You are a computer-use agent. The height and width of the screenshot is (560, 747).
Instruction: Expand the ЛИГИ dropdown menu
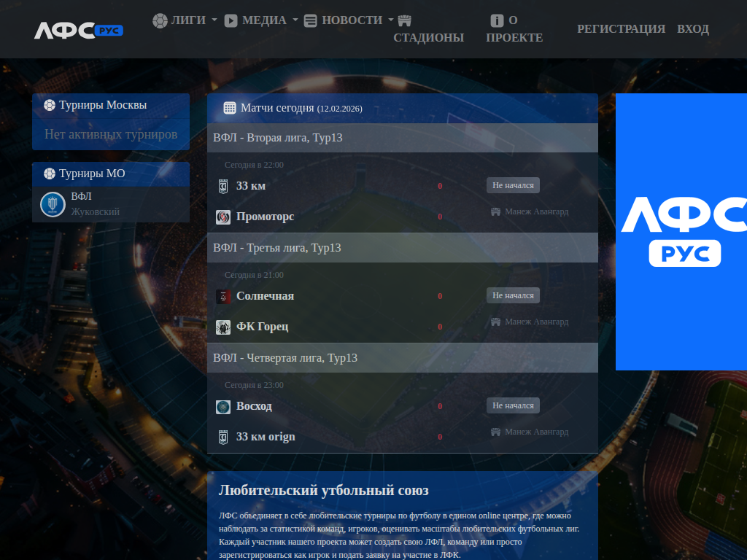tap(185, 20)
